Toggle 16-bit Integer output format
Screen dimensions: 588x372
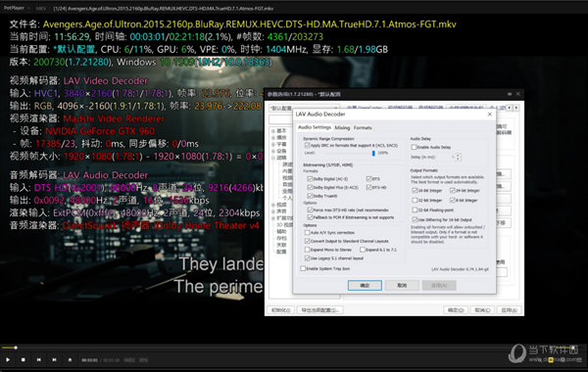tap(415, 191)
